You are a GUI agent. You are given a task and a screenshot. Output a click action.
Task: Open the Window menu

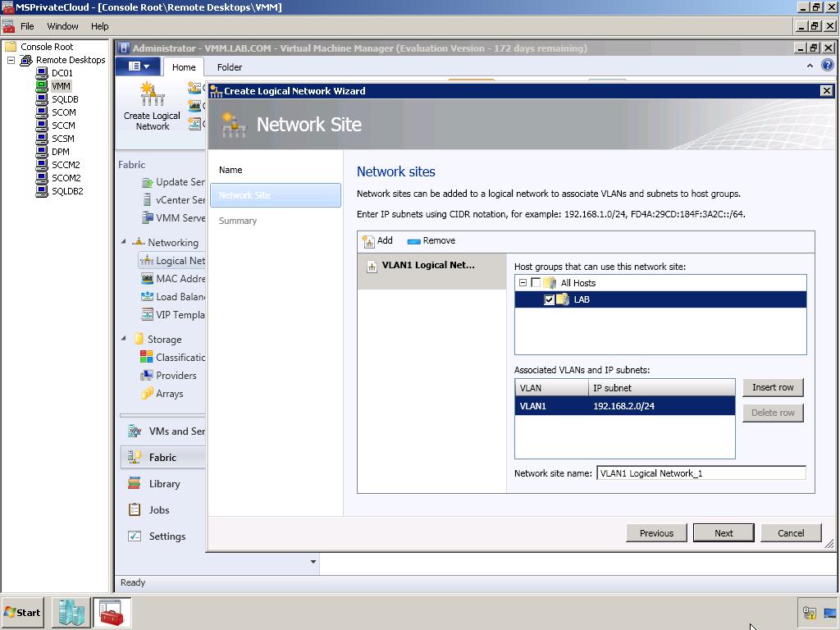(x=62, y=26)
